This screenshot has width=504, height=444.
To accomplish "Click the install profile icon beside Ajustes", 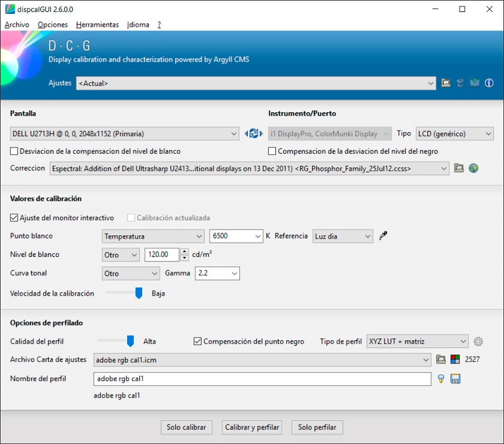I will [x=475, y=83].
